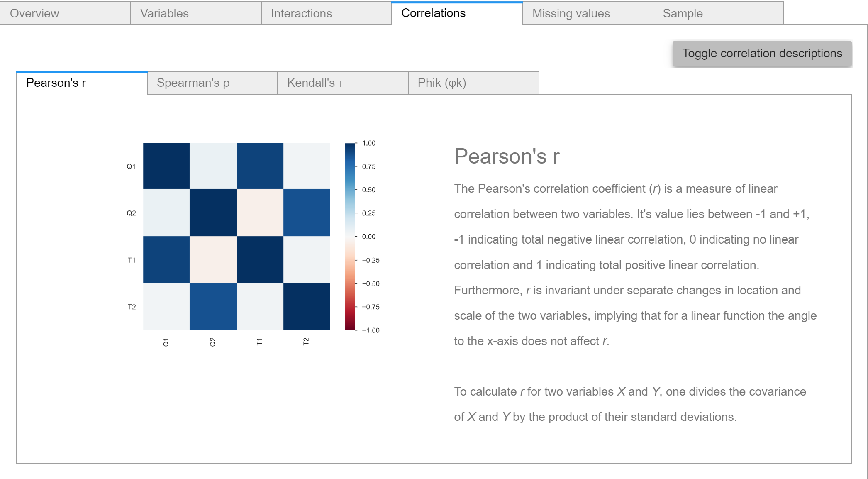Switch to Spearman's ρ correlation tab
This screenshot has height=479, width=868.
pyautogui.click(x=212, y=83)
